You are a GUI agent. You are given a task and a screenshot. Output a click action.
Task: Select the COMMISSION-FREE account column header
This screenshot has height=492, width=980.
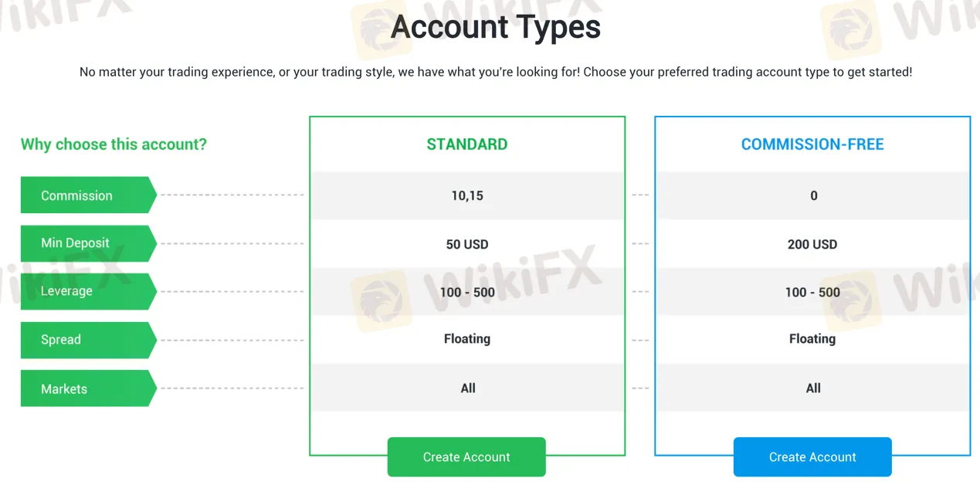pos(812,144)
